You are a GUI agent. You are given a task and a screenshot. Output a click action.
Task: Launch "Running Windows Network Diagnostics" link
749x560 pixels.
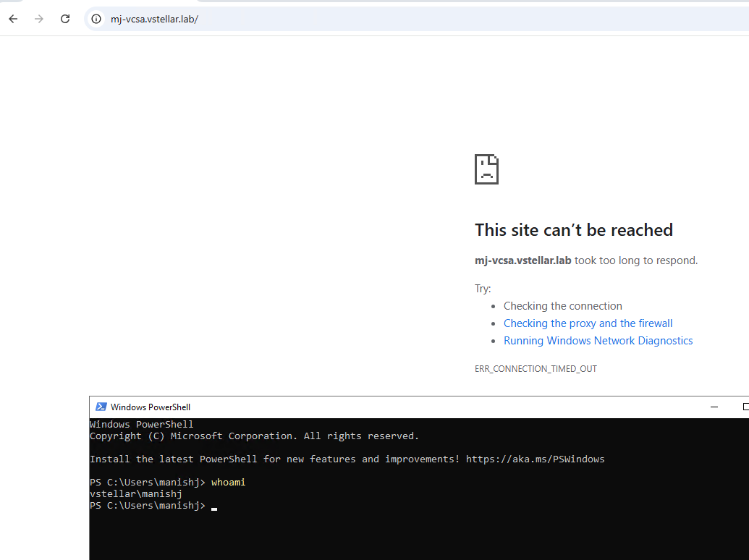point(598,341)
